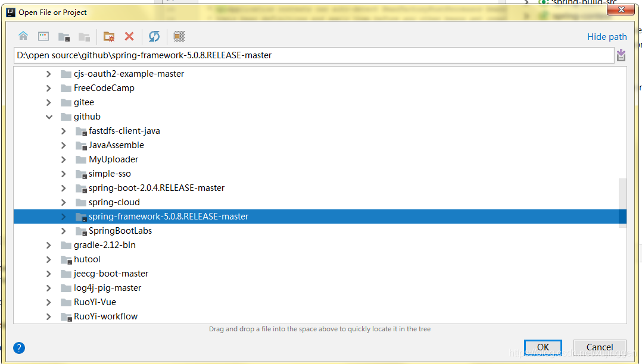The width and height of the screenshot is (642, 364).
Task: Click the file tree vertical scrollbar
Action: coord(622,203)
